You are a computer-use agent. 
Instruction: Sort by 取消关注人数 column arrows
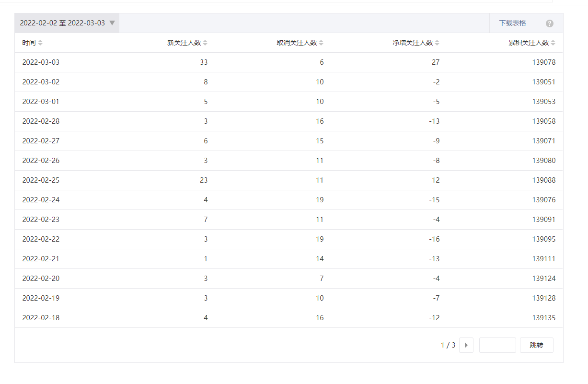(321, 43)
